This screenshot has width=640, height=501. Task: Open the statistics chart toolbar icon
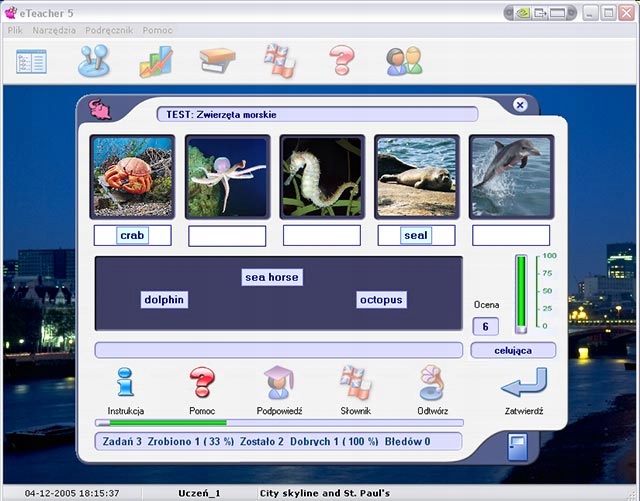click(x=155, y=61)
